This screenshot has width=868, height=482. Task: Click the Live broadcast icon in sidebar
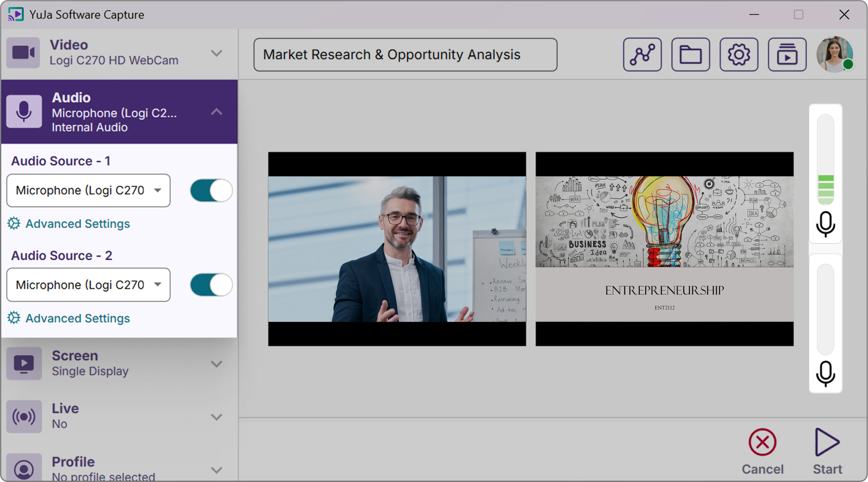click(x=24, y=416)
